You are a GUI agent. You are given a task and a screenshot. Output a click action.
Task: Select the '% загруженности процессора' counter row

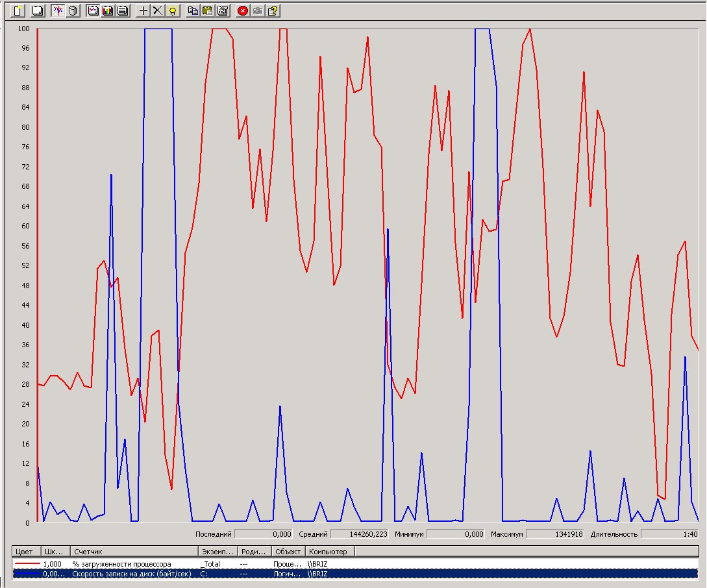click(122, 564)
